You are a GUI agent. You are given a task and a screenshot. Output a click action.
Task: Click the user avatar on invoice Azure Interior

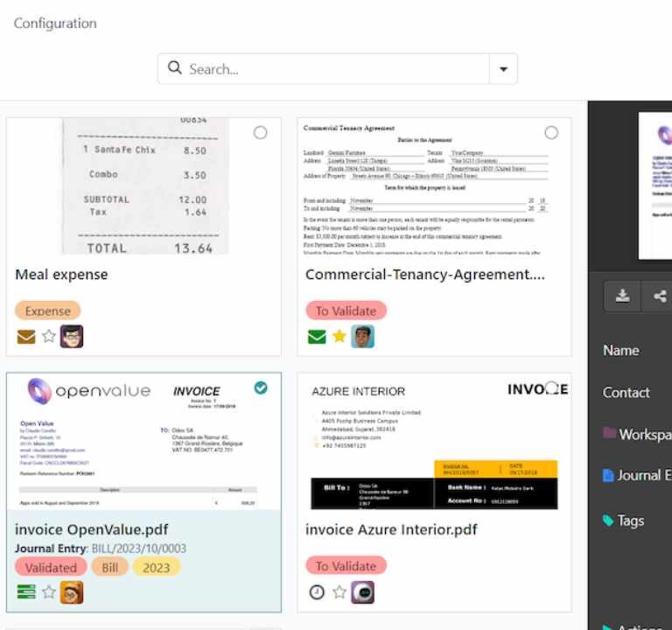coord(362,592)
